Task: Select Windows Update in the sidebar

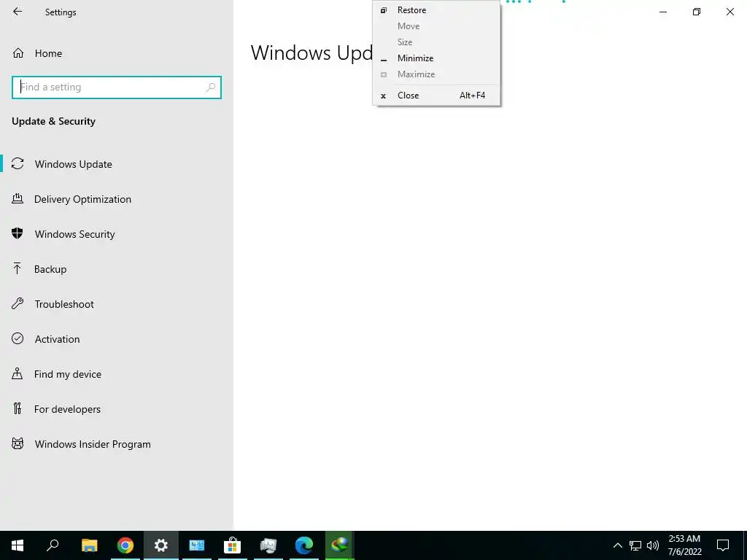Action: [x=116, y=164]
